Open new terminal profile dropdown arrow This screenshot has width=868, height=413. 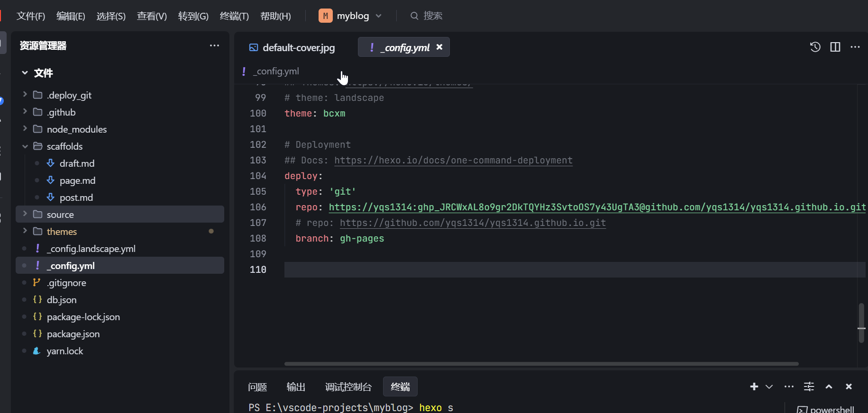(x=769, y=387)
